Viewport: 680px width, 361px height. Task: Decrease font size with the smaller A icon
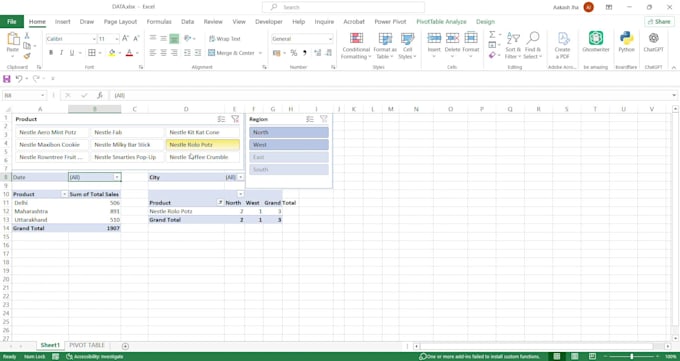[x=136, y=39]
